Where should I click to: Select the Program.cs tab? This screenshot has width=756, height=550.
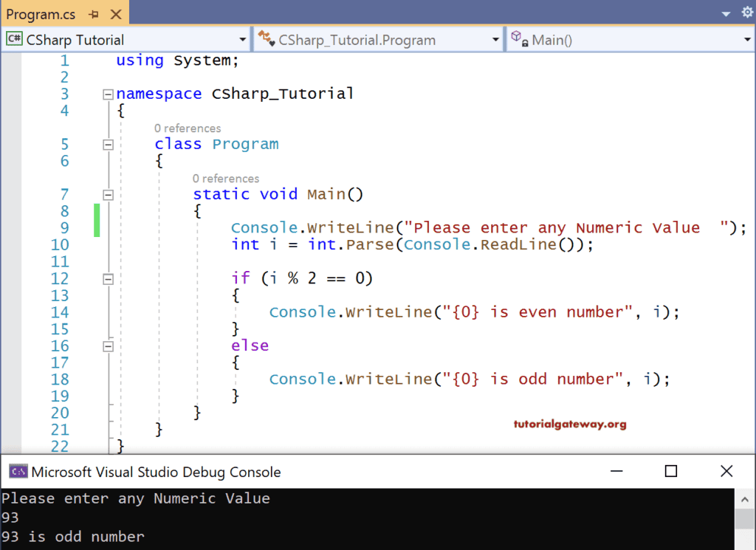[41, 13]
